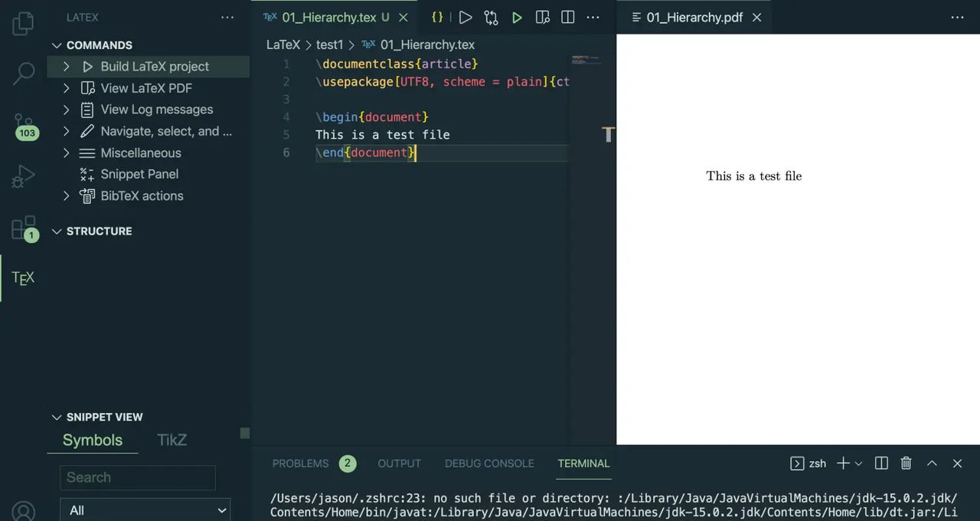The width and height of the screenshot is (980, 521).
Task: Select the OUTPUT tab in the bottom panel
Action: 399,464
